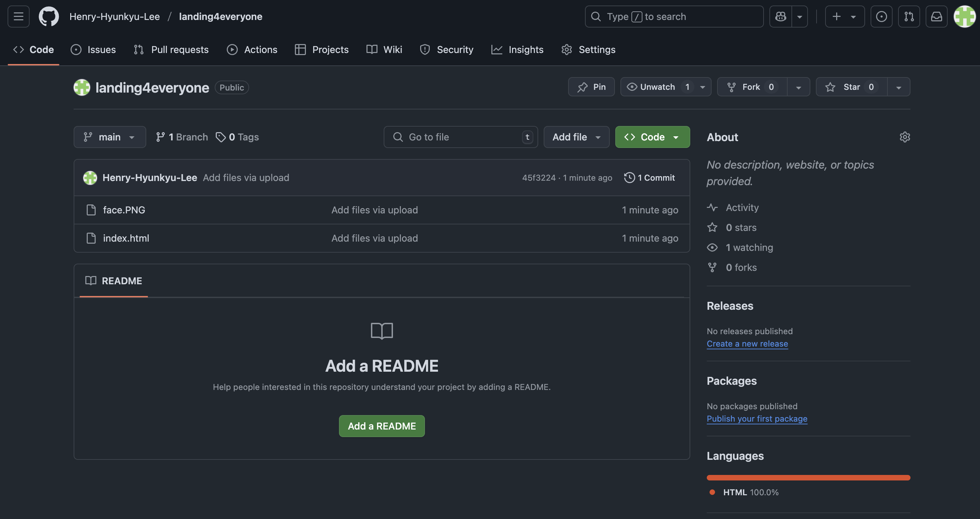Viewport: 980px width, 519px height.
Task: Open the Security tab
Action: [447, 50]
